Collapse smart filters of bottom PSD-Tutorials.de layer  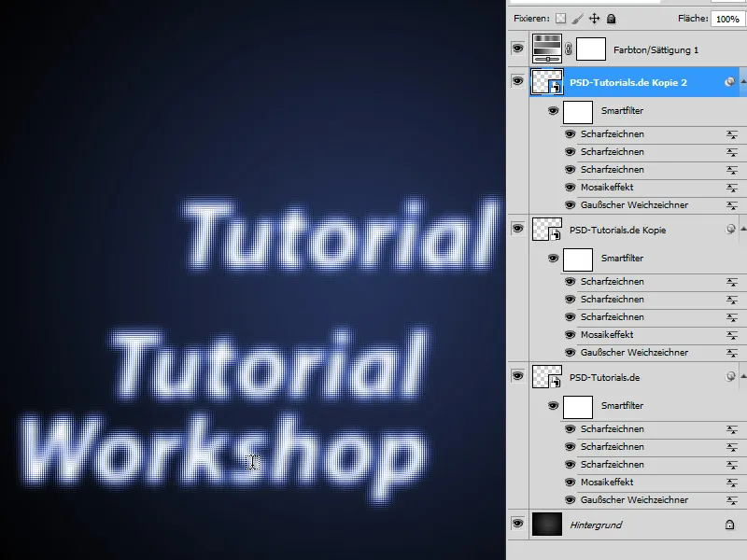tap(742, 377)
